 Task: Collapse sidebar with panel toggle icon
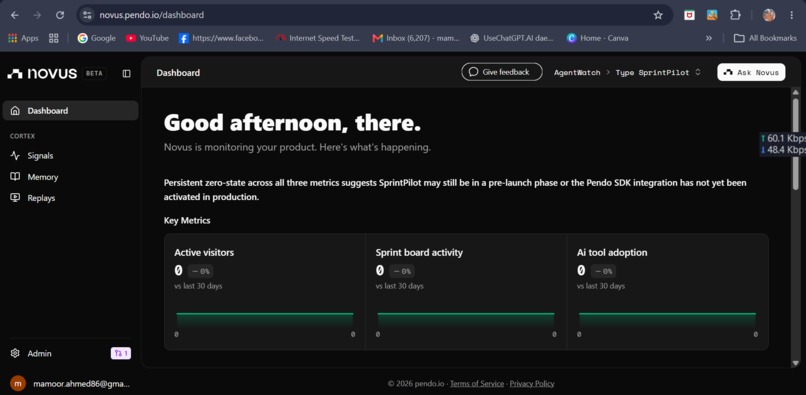click(126, 74)
